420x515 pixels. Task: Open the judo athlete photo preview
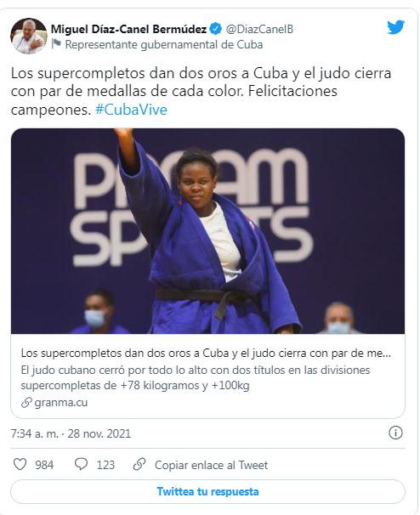[207, 231]
